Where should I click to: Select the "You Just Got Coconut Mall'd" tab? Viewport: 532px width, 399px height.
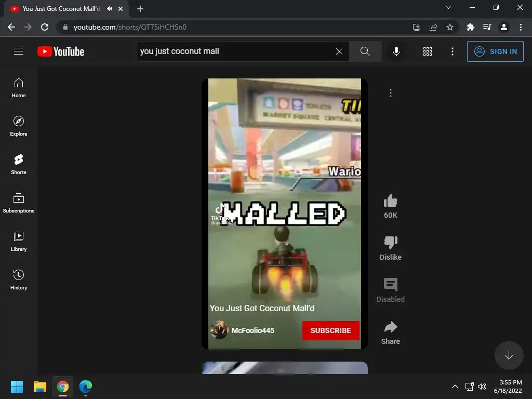[x=61, y=9]
